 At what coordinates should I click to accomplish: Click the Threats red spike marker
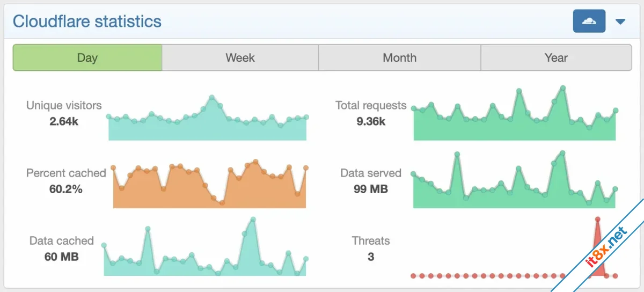coord(597,247)
